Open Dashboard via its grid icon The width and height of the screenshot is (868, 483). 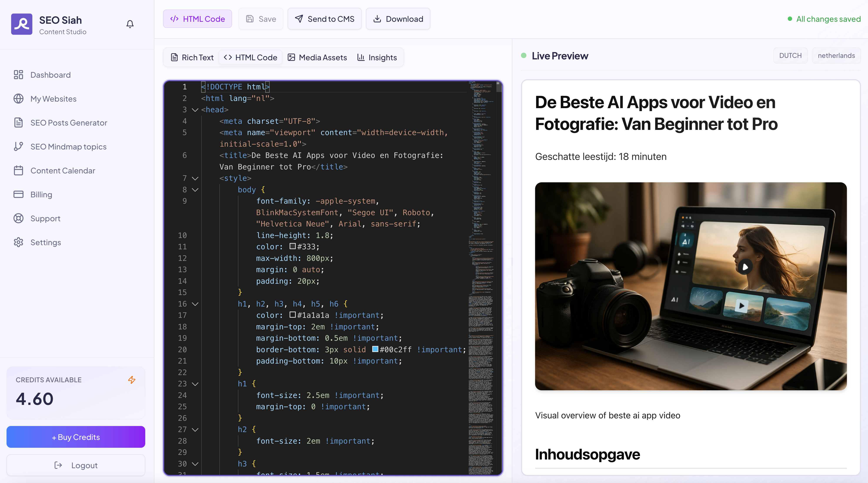(18, 75)
